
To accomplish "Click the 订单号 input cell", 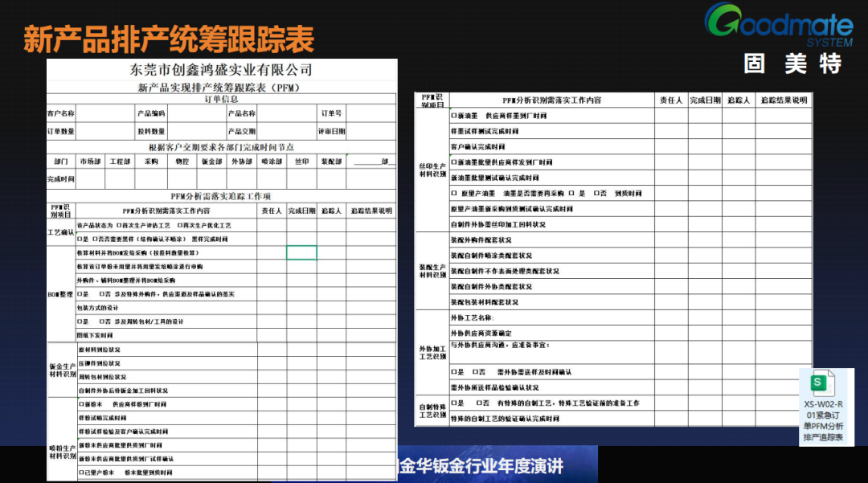I will pyautogui.click(x=372, y=113).
